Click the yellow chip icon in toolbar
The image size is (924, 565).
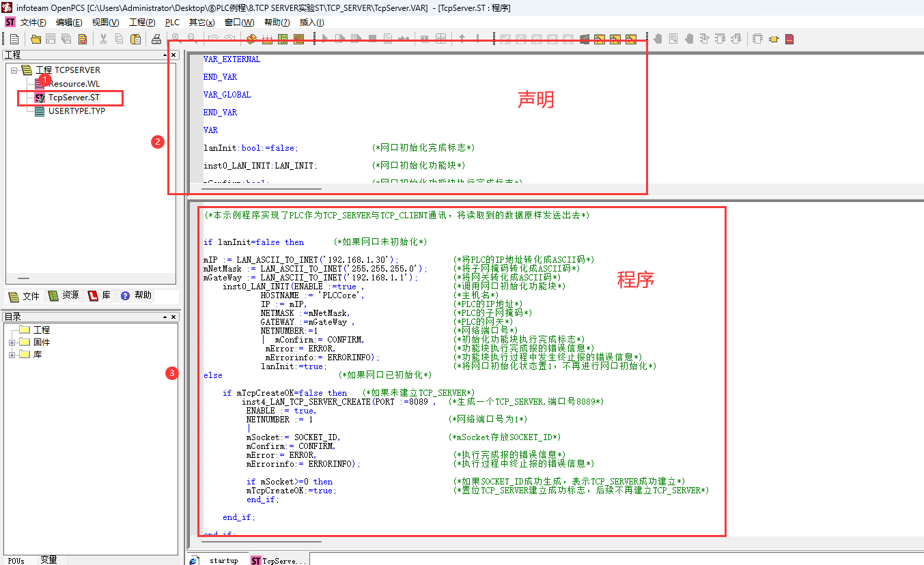click(773, 39)
